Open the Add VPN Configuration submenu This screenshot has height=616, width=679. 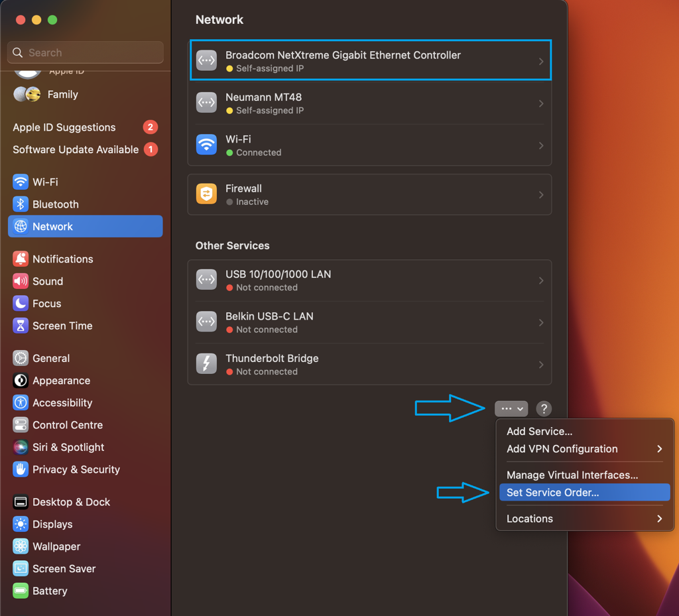(x=585, y=449)
